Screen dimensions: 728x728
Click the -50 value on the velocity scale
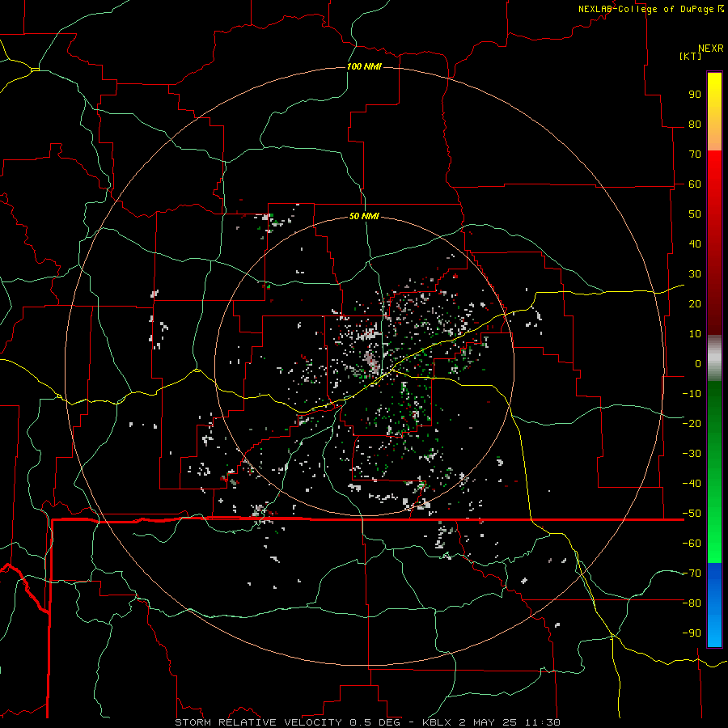tap(692, 514)
